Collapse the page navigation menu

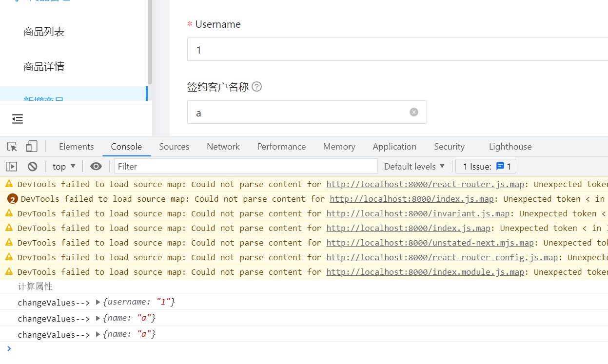[18, 118]
